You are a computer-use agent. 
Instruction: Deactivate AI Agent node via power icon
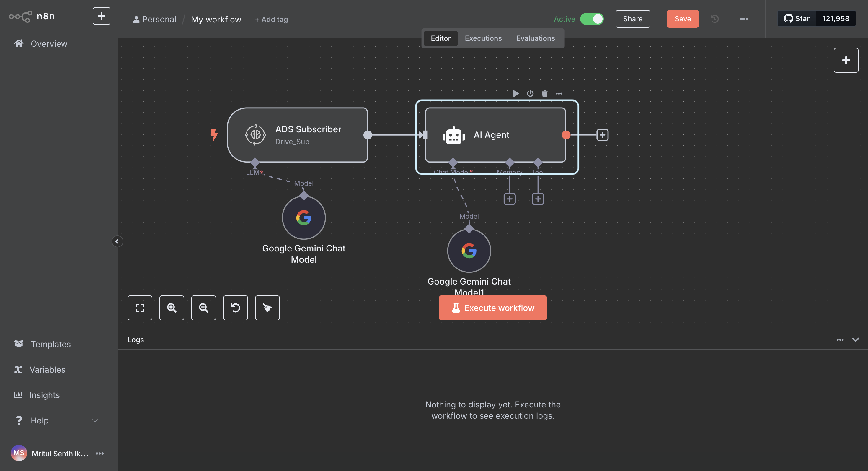pyautogui.click(x=530, y=93)
